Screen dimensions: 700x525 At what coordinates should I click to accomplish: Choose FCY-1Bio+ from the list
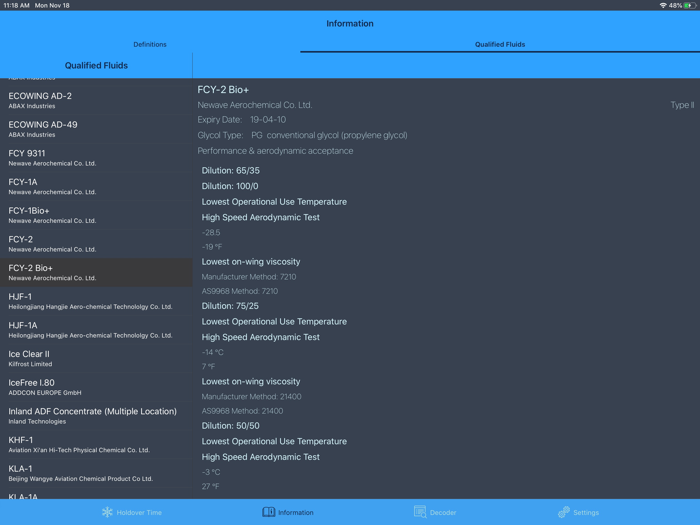[x=96, y=215]
